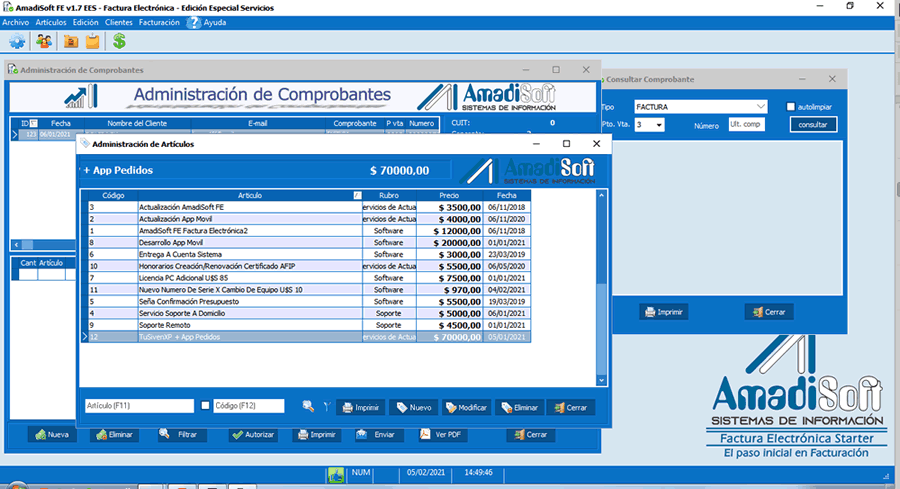This screenshot has height=489, width=900.
Task: Click the Autorizar button
Action: point(253,435)
